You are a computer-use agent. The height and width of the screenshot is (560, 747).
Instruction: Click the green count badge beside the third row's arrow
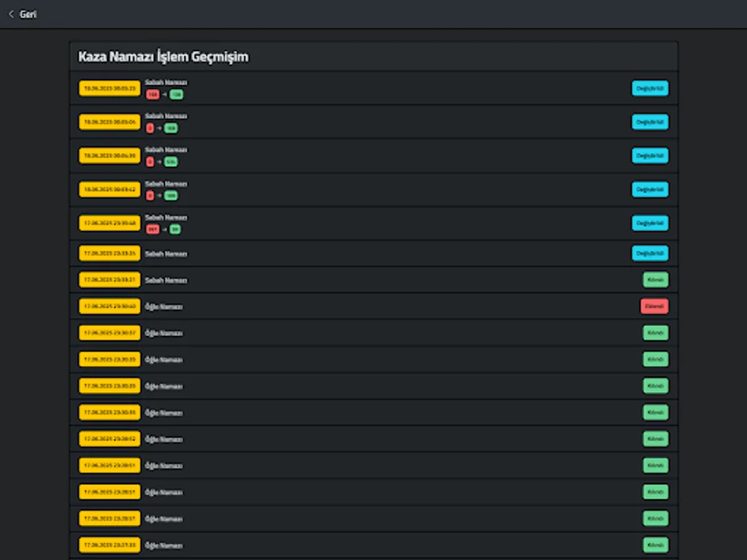(171, 162)
